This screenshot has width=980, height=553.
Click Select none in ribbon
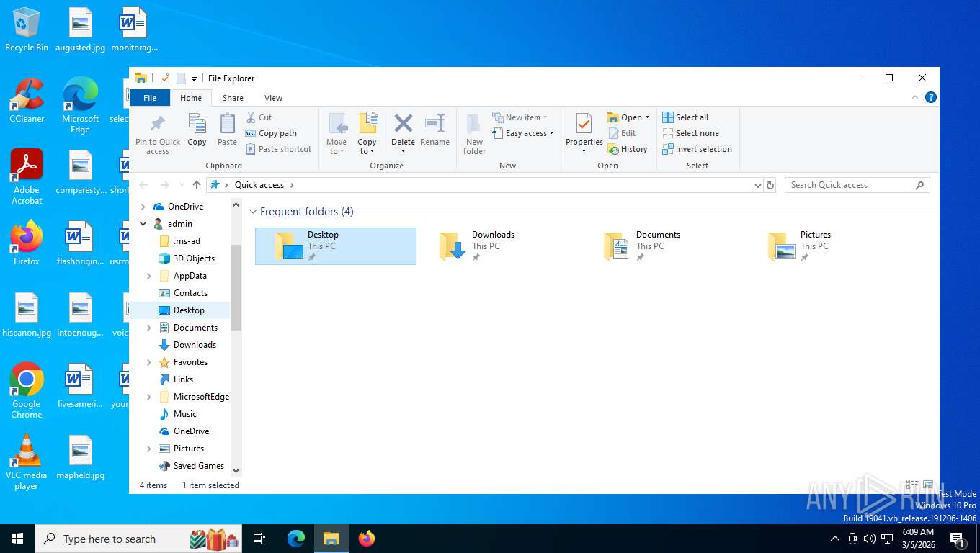(x=690, y=133)
